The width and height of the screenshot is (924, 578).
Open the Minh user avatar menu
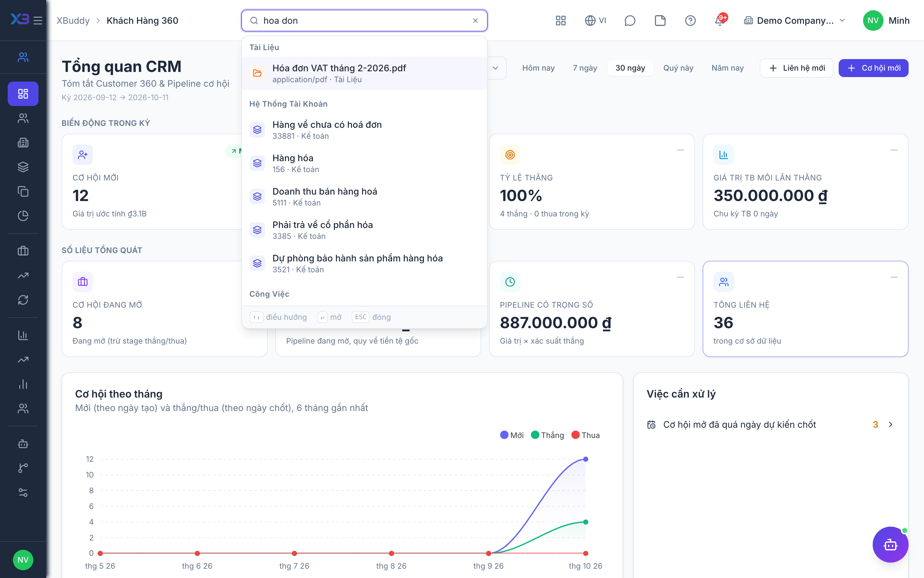(x=886, y=21)
